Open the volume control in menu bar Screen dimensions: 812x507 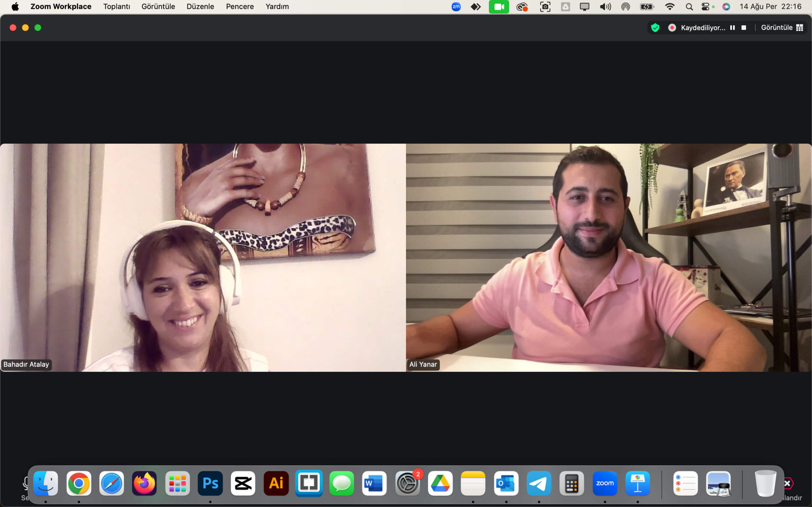coord(605,6)
